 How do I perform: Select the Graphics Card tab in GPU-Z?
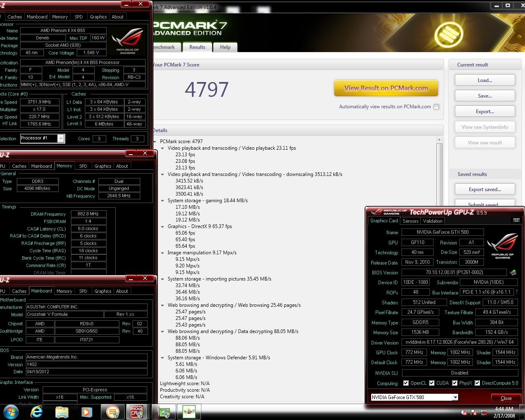click(x=384, y=221)
